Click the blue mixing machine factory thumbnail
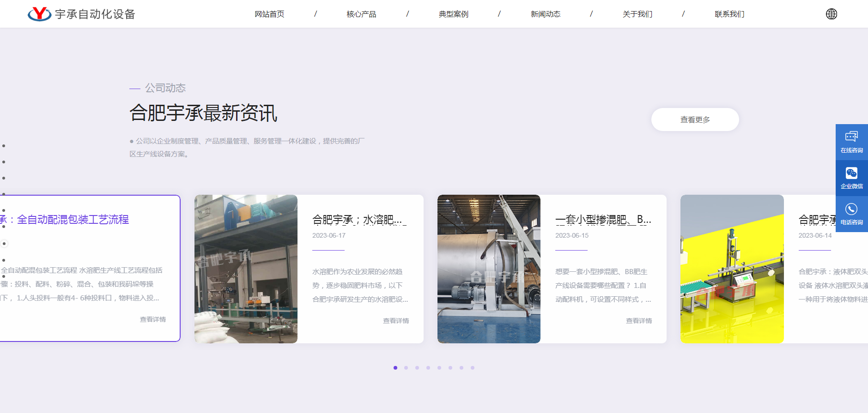Viewport: 868px width, 413px height. coord(246,269)
